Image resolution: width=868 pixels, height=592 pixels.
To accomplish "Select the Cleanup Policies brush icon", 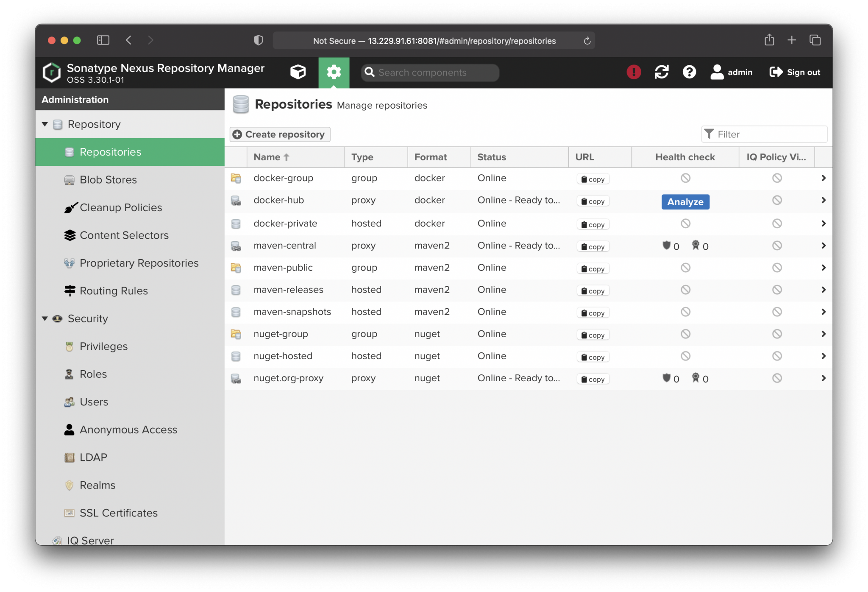I will 71,207.
